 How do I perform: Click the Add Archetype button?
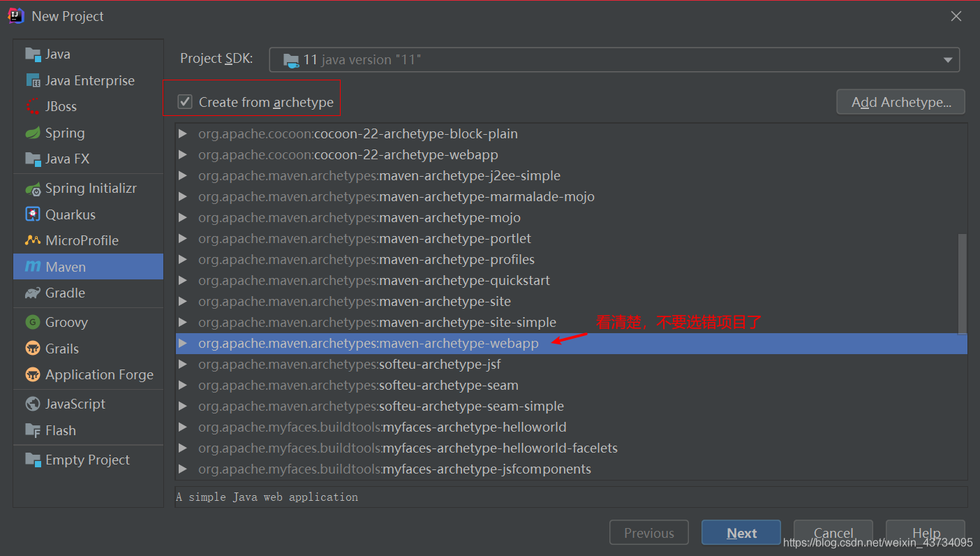click(x=900, y=102)
